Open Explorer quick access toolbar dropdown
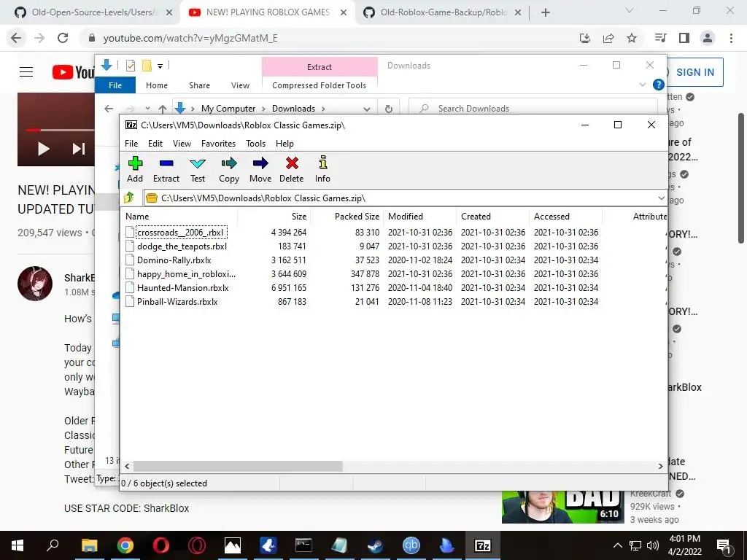 (160, 66)
